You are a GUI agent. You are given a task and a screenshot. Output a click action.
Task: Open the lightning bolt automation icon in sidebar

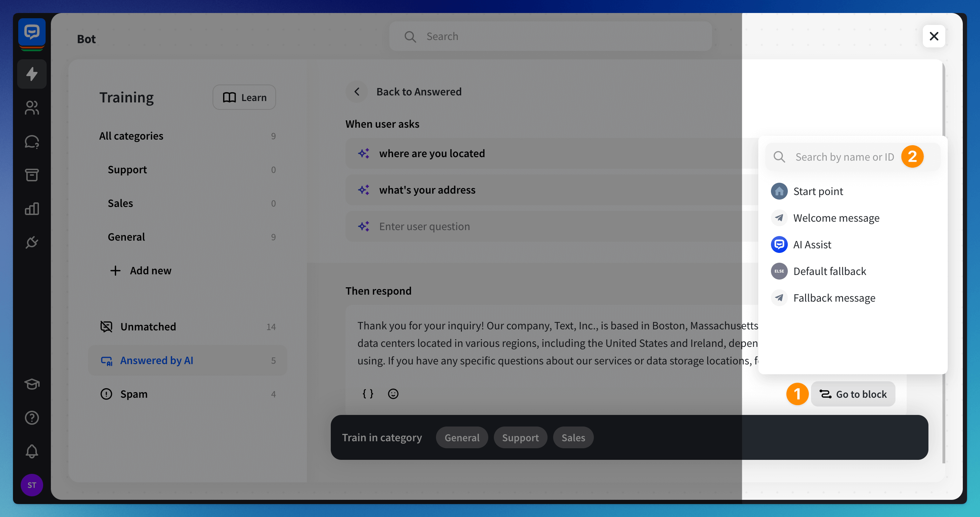point(32,74)
